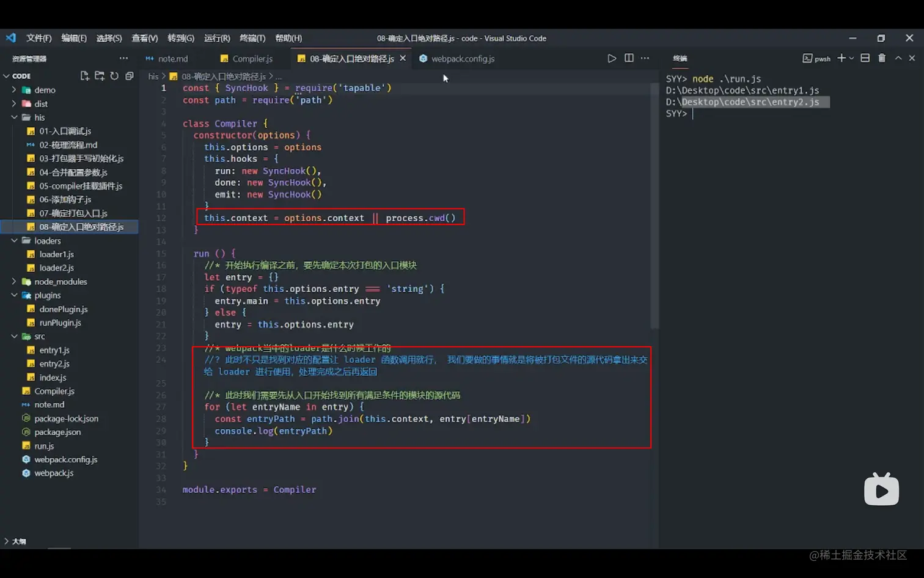The height and width of the screenshot is (578, 924).
Task: Collapse all folders in explorer
Action: pyautogui.click(x=129, y=76)
